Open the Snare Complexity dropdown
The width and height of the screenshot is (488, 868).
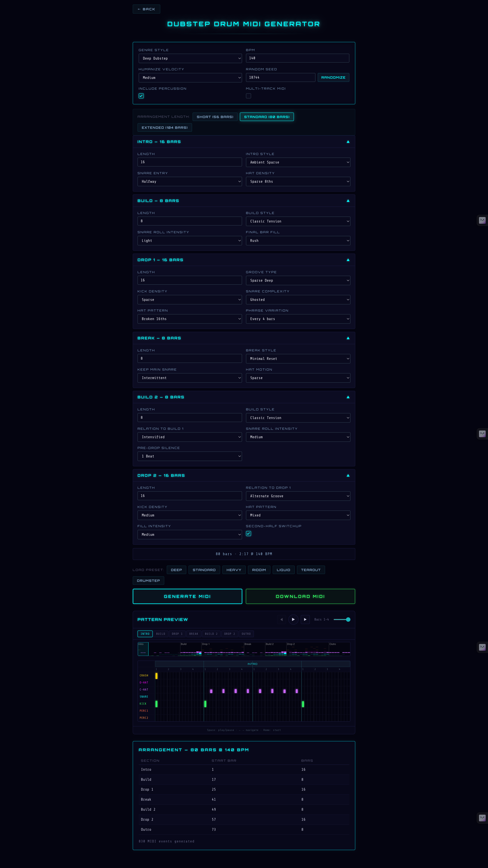pyautogui.click(x=298, y=300)
